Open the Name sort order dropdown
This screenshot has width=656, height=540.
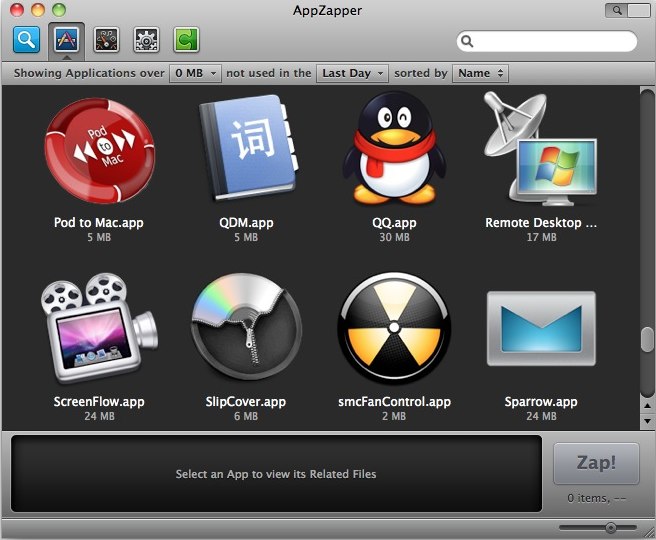point(480,73)
